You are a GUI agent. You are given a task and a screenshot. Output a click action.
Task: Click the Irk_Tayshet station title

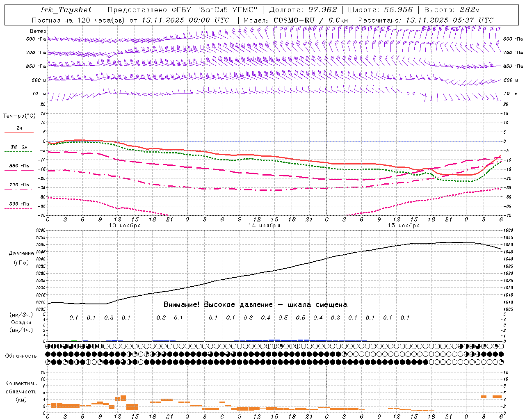click(66, 10)
